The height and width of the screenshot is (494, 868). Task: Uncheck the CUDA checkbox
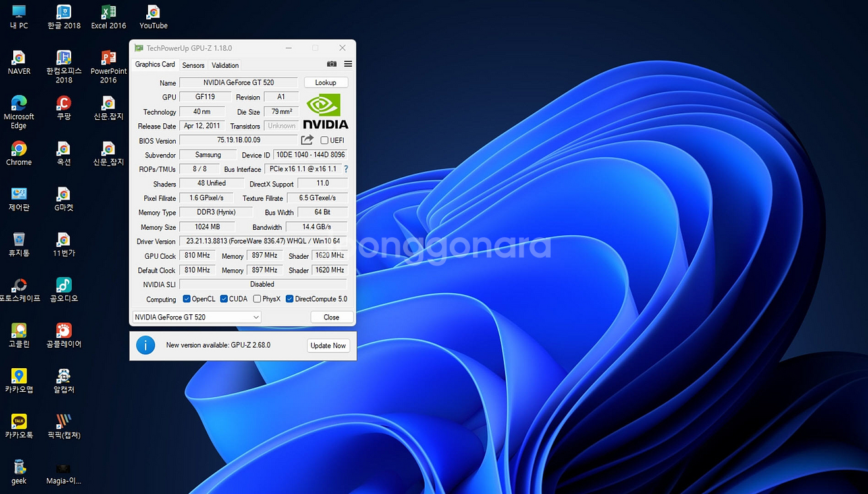point(224,299)
